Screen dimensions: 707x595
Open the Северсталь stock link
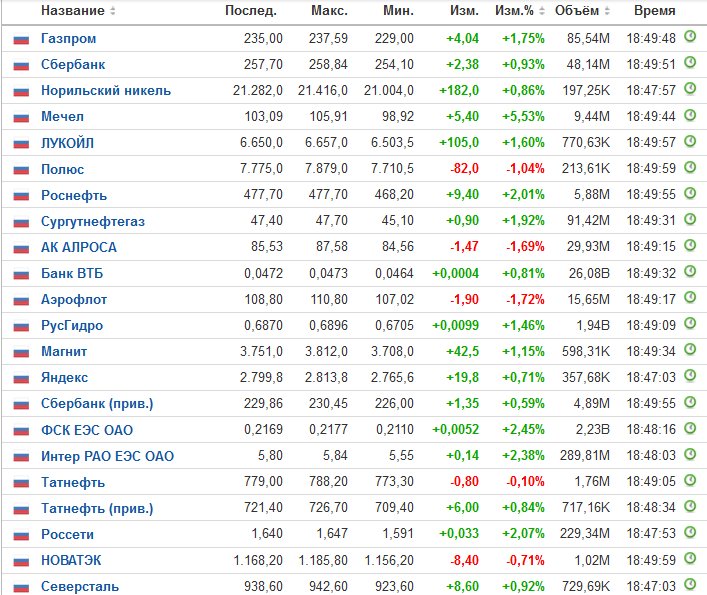tap(80, 586)
